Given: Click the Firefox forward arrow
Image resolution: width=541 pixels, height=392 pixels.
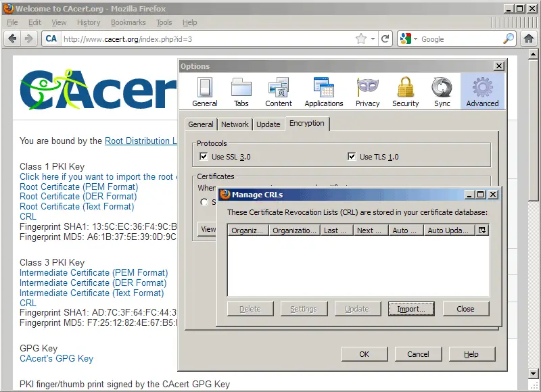Looking at the screenshot, I should pyautogui.click(x=28, y=39).
